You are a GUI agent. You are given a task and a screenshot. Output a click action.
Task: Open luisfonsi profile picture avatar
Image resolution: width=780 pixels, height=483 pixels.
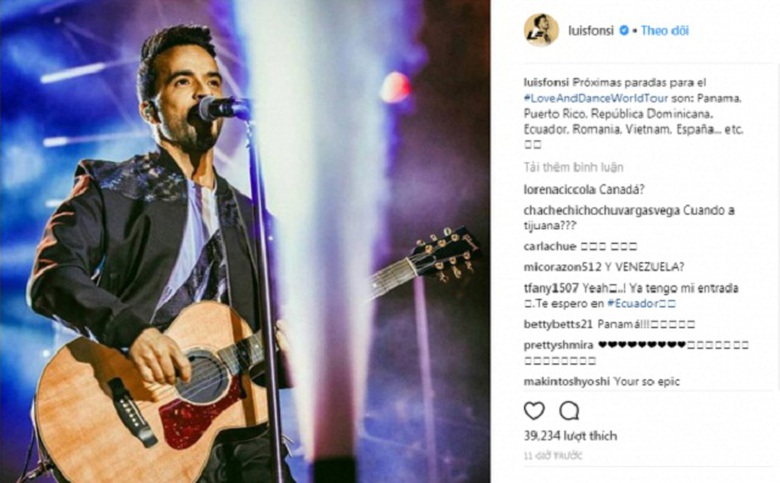[541, 30]
